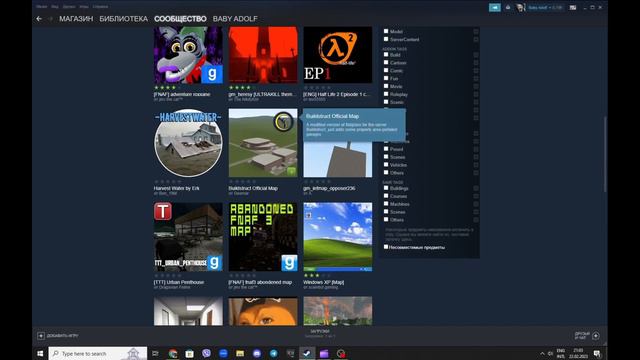Click the 'Windows XP [Map]' title link
The height and width of the screenshot is (360, 640).
coord(324,282)
